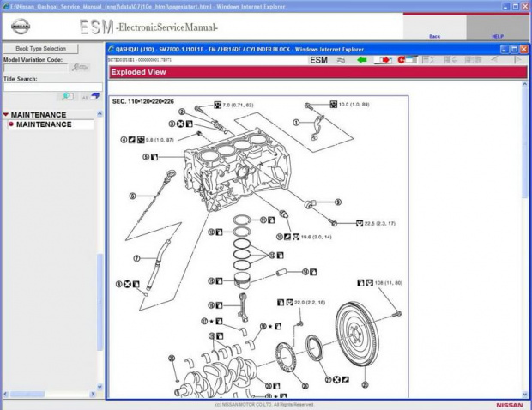Click the viewer vertical scroll-down arrow
The height and width of the screenshot is (410, 532).
525,395
